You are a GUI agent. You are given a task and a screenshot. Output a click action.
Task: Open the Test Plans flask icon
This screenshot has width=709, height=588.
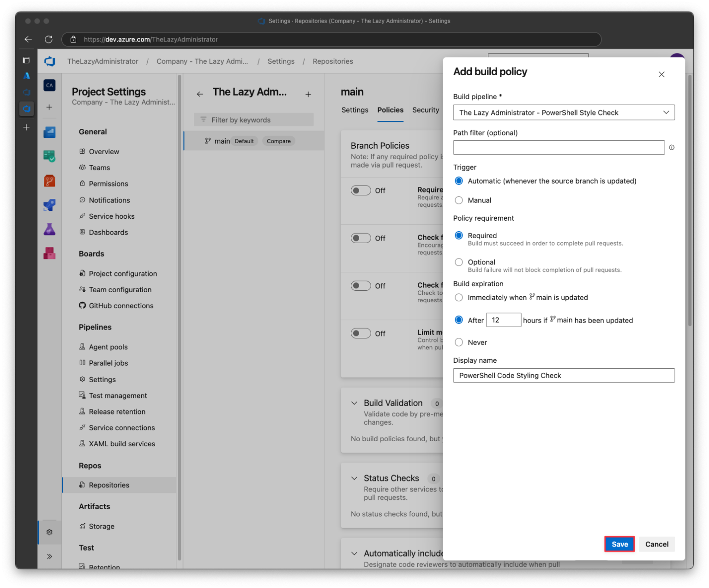point(49,229)
